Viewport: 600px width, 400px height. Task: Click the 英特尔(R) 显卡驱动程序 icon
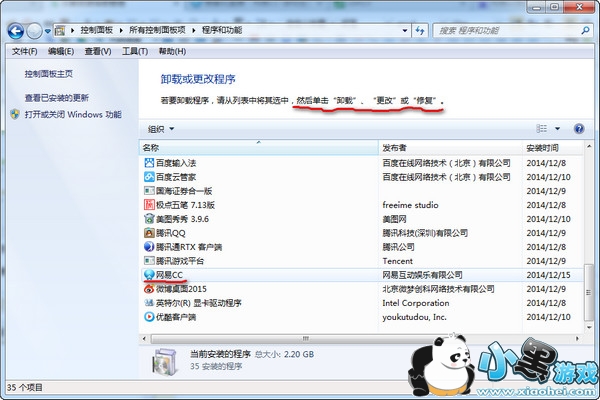[x=149, y=303]
